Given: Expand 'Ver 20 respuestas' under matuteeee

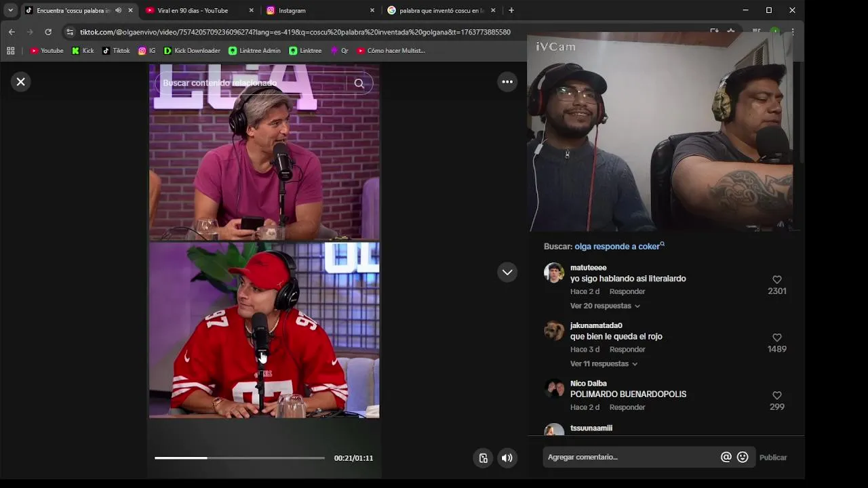Looking at the screenshot, I should click(605, 306).
